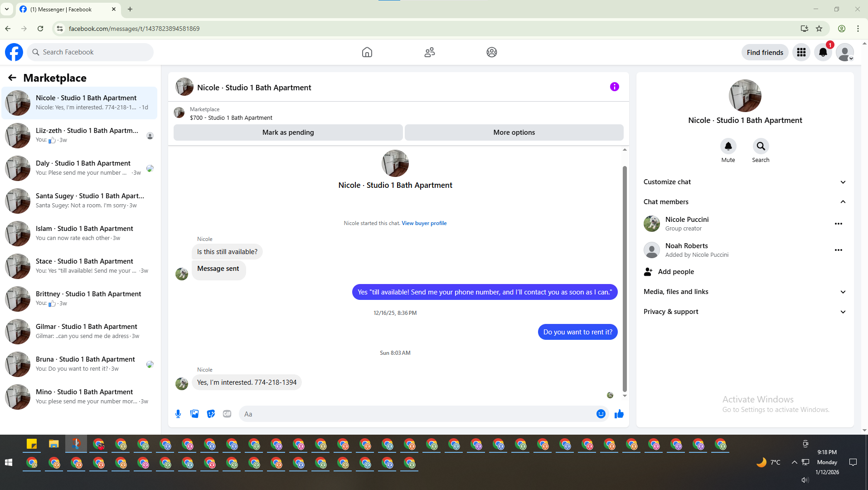Open the Friends icon in top navigation

pos(430,52)
